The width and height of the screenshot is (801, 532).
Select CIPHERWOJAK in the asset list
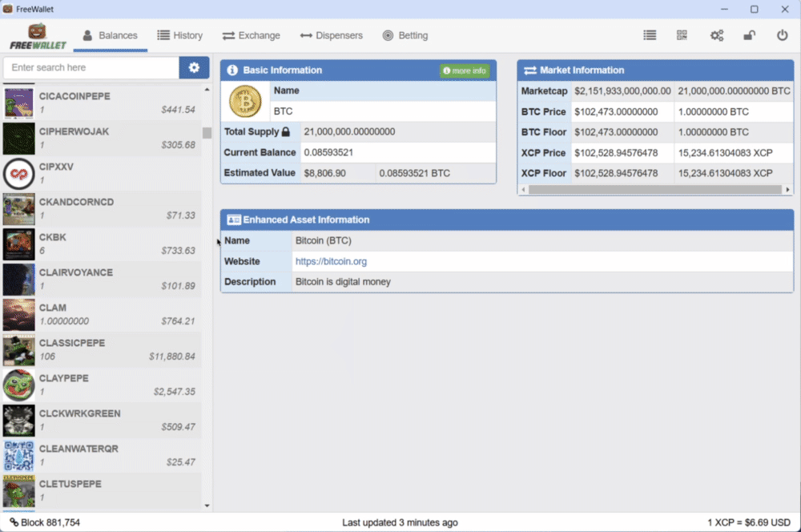pos(102,138)
